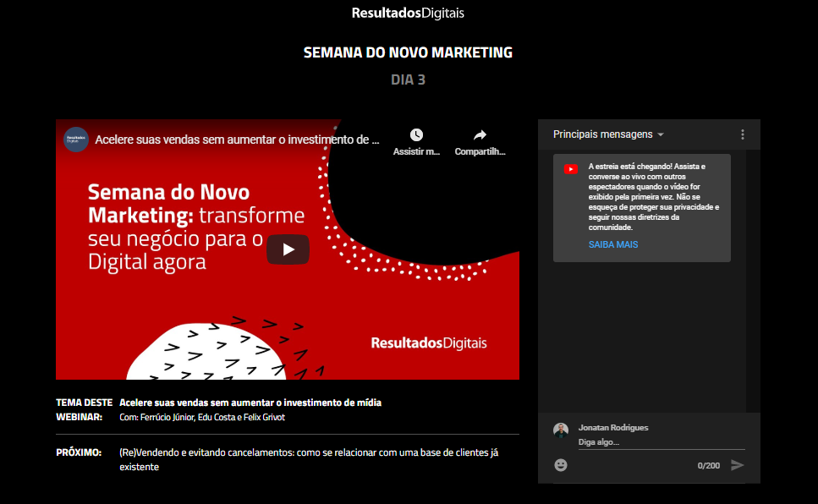Expand the Principais mensagens dropdown
Screen dimensions: 818x504
coord(608,134)
